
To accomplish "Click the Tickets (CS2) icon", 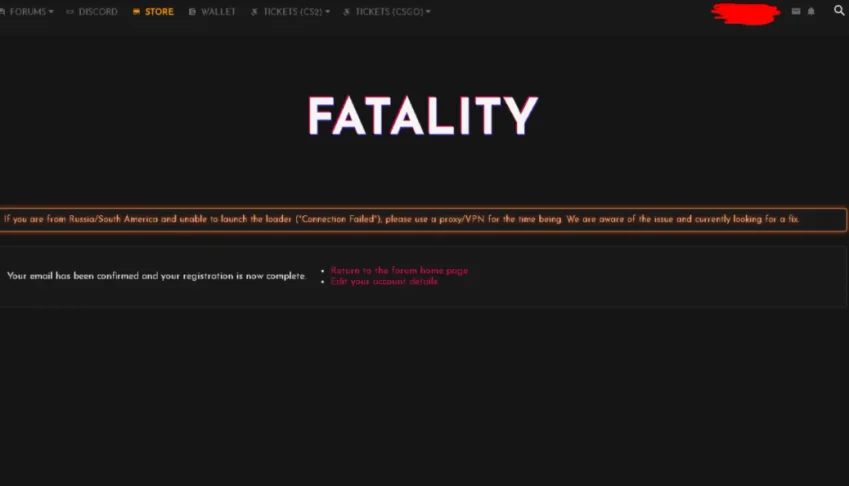I will point(254,12).
